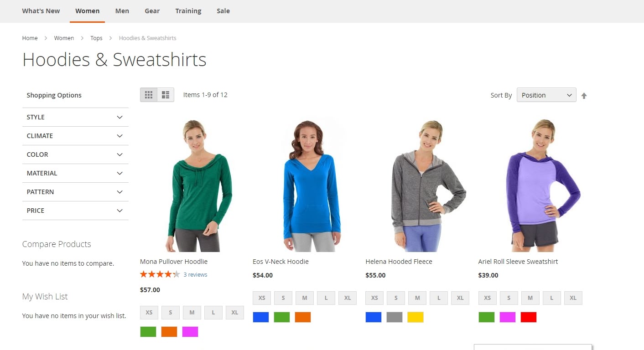
Task: Select size S for Eos V-Neck Hoodie
Action: pos(283,298)
